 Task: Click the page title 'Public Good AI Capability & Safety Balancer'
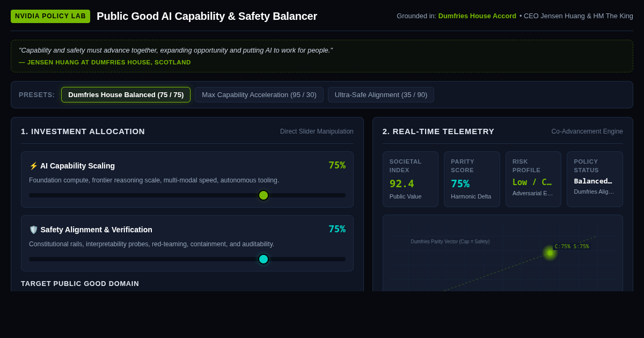207,16
